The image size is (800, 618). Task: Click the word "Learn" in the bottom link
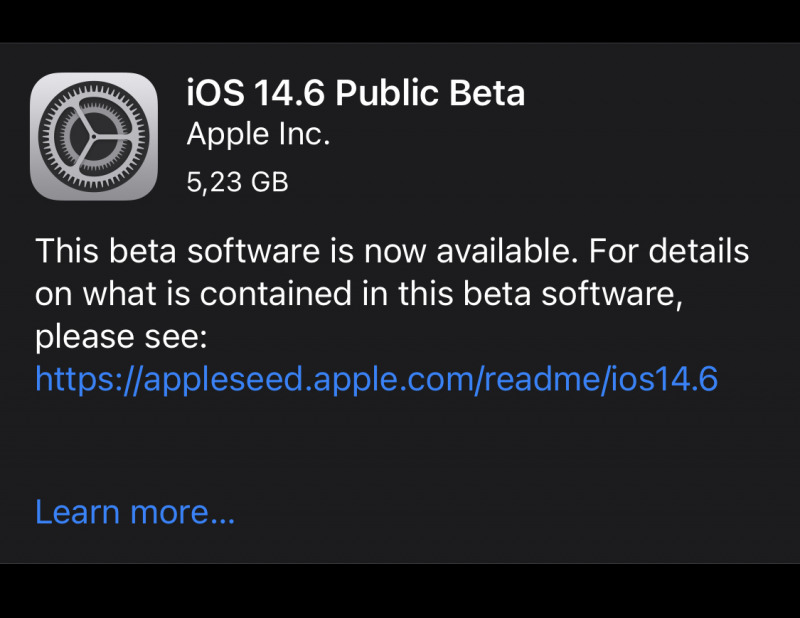point(78,512)
